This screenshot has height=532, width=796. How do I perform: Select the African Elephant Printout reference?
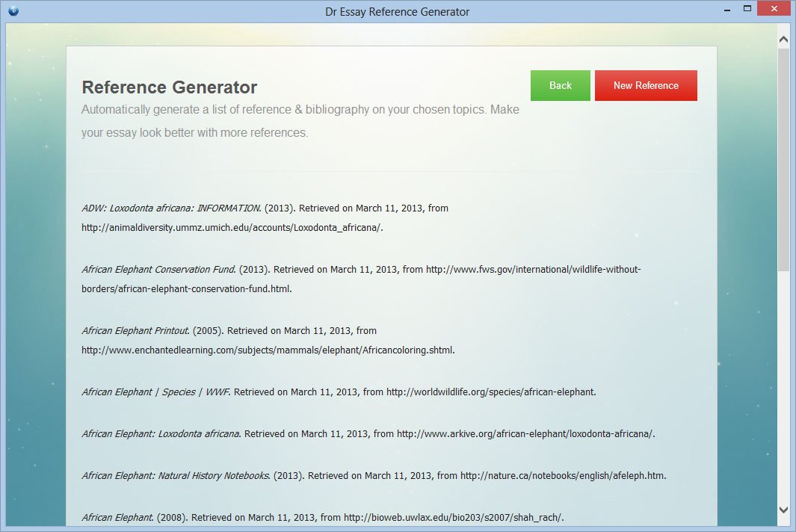[x=135, y=330]
